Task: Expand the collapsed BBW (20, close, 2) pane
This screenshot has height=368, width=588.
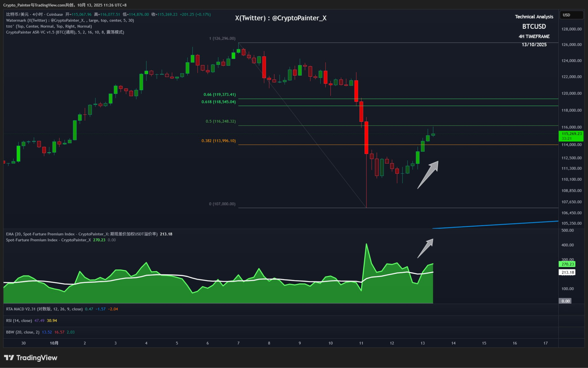Action: [23, 332]
